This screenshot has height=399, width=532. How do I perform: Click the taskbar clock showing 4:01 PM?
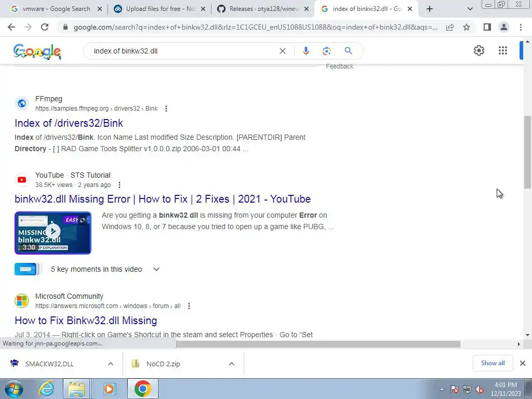(506, 389)
